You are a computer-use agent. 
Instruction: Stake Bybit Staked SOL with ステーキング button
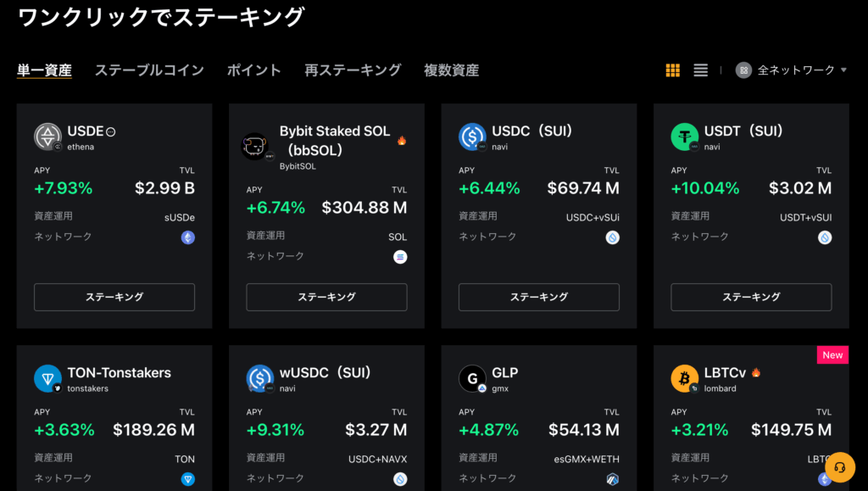point(326,298)
